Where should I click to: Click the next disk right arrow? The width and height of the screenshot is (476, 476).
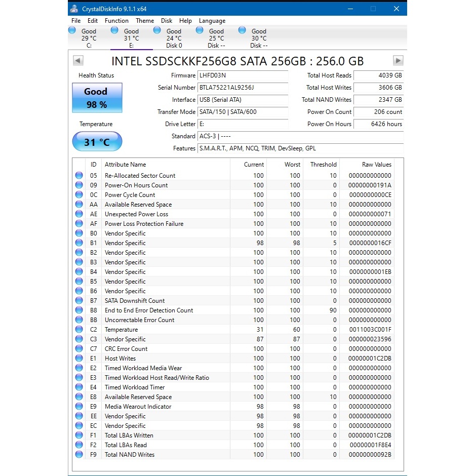point(398,61)
